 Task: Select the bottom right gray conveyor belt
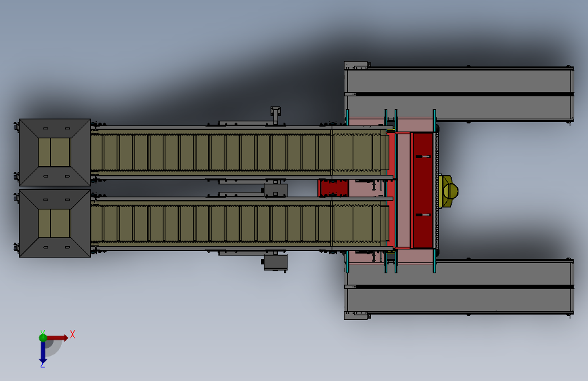(459, 287)
